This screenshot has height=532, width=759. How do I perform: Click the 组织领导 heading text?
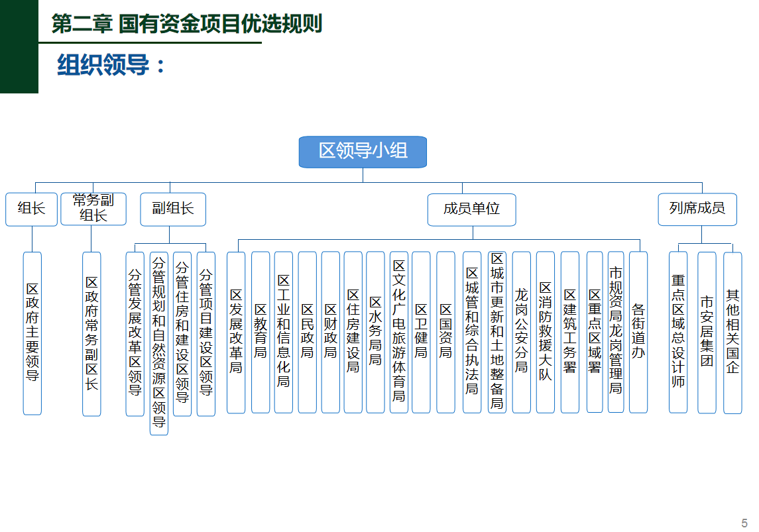click(111, 66)
